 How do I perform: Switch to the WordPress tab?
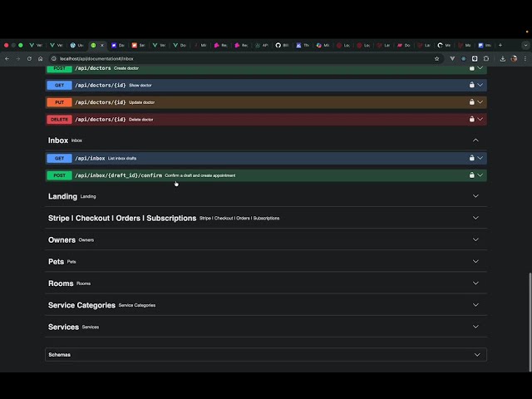76,45
